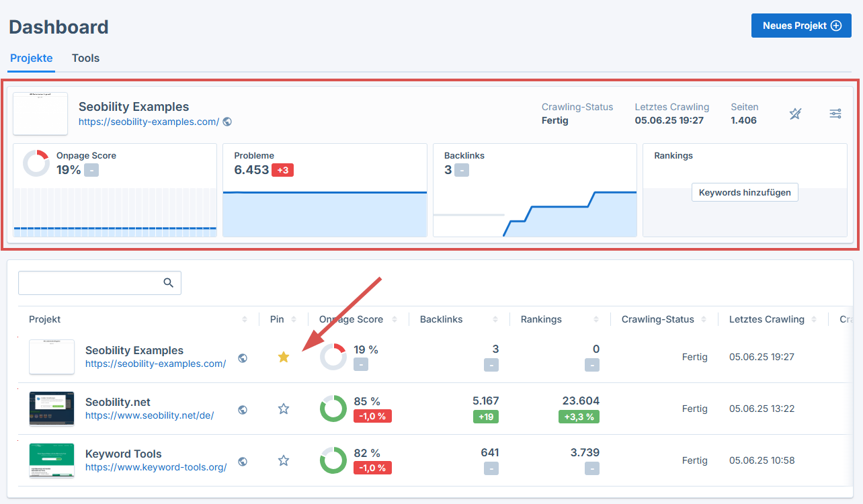Click globe icon in Keyword Tools row
The height and width of the screenshot is (504, 863).
[243, 461]
